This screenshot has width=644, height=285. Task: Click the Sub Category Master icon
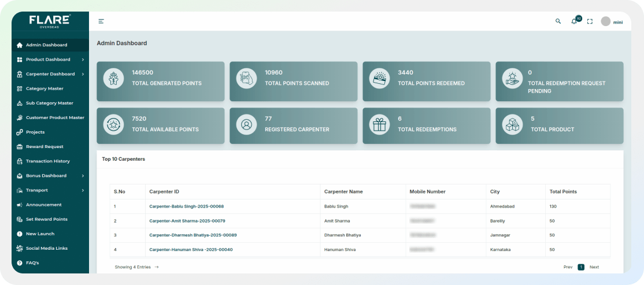pyautogui.click(x=19, y=103)
